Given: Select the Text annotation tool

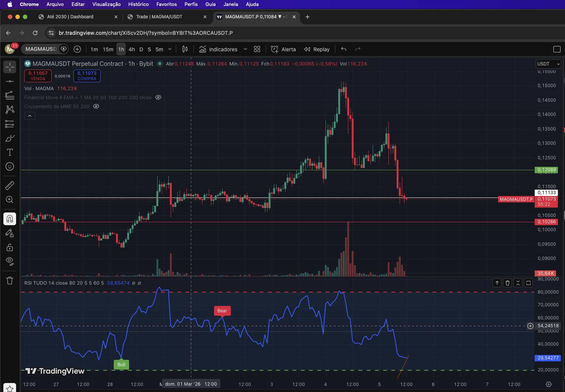Looking at the screenshot, I should tap(10, 152).
